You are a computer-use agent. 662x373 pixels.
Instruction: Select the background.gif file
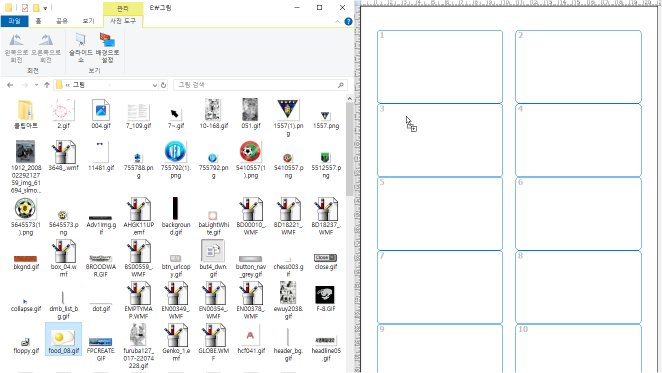point(176,217)
